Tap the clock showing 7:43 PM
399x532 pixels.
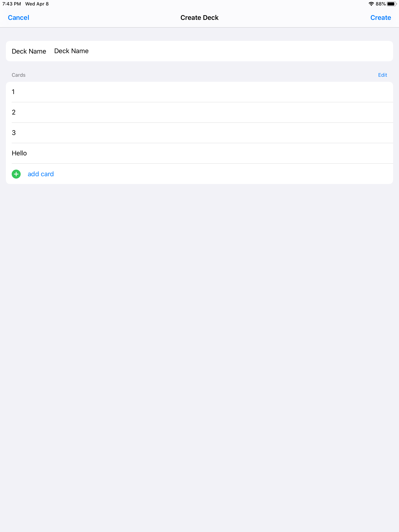[x=11, y=4]
